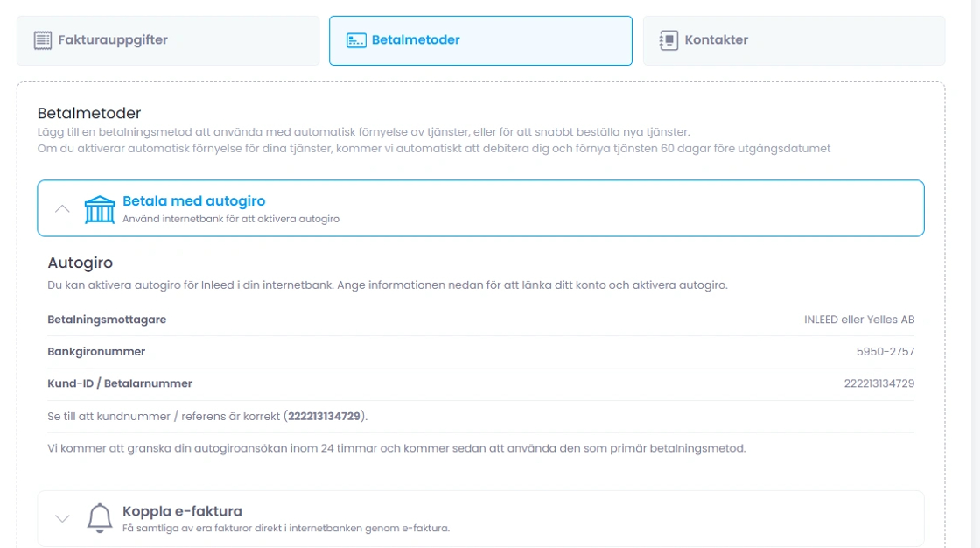Click the "Använd internetbank" autogiro subtitle
980x548 pixels.
(x=230, y=219)
